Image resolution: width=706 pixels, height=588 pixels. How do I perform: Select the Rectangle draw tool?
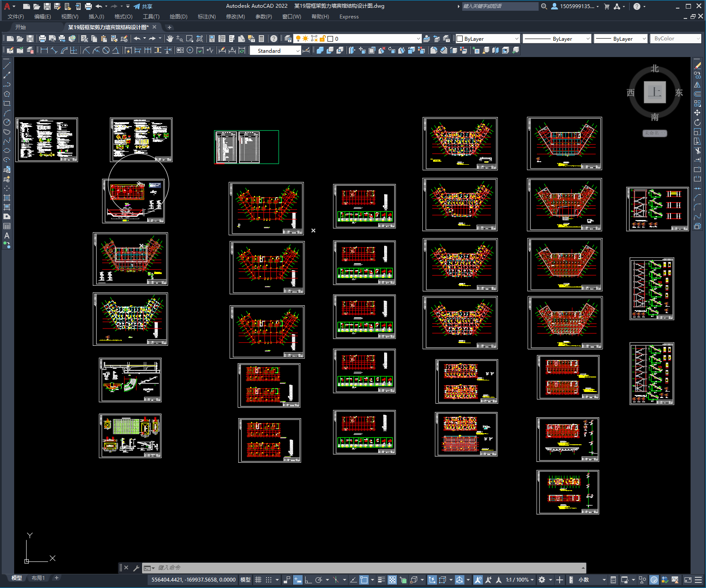pos(7,103)
